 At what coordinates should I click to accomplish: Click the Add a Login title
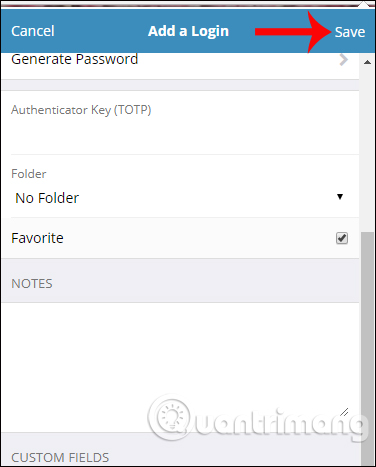tap(188, 31)
